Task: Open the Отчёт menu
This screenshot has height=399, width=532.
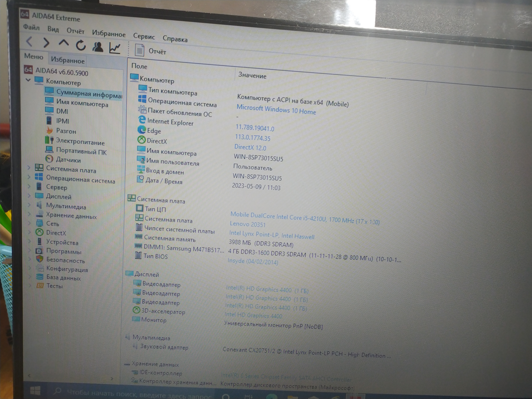Action: click(x=75, y=31)
